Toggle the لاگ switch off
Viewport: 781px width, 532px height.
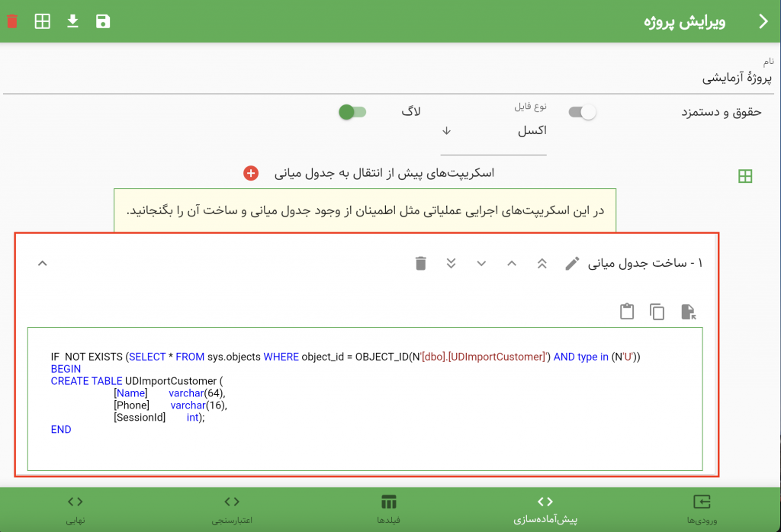(352, 112)
